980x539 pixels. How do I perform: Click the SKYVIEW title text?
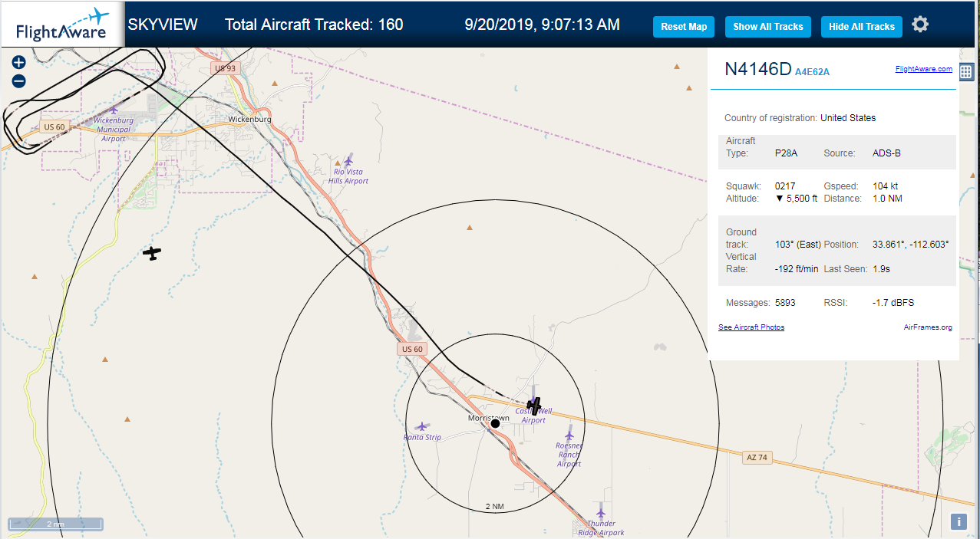163,25
